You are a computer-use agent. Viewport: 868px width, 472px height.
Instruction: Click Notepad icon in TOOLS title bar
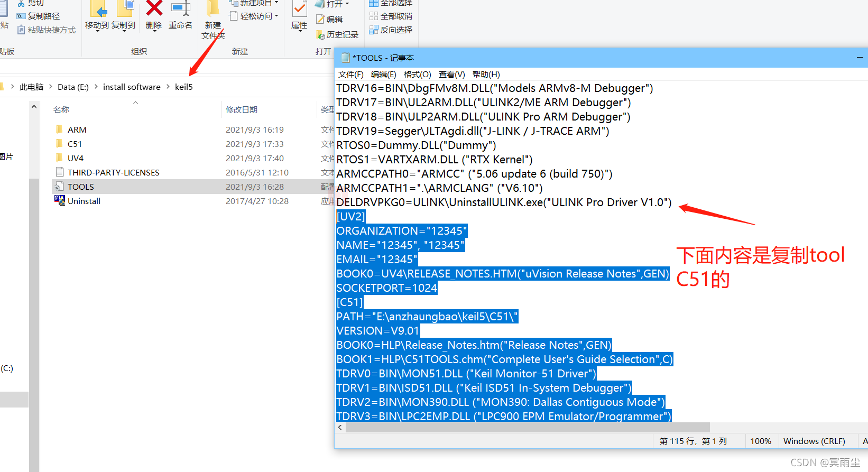pyautogui.click(x=345, y=58)
